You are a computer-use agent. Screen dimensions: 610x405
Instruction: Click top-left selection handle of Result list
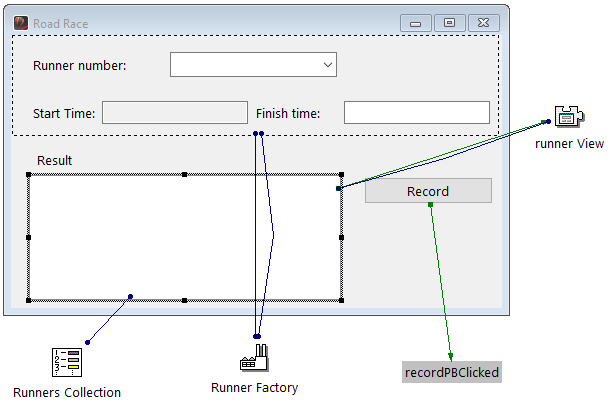(28, 174)
